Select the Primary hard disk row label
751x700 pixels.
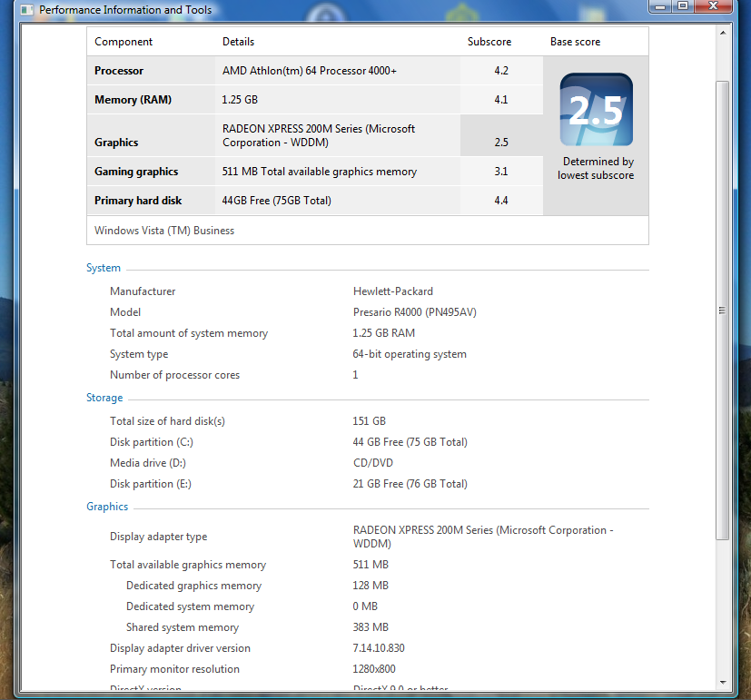click(138, 201)
